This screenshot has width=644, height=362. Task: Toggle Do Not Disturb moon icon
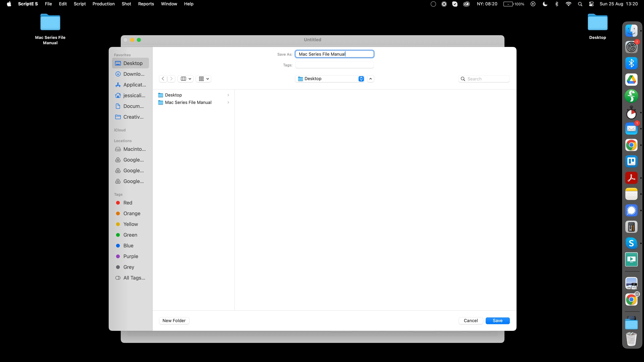pyautogui.click(x=545, y=4)
